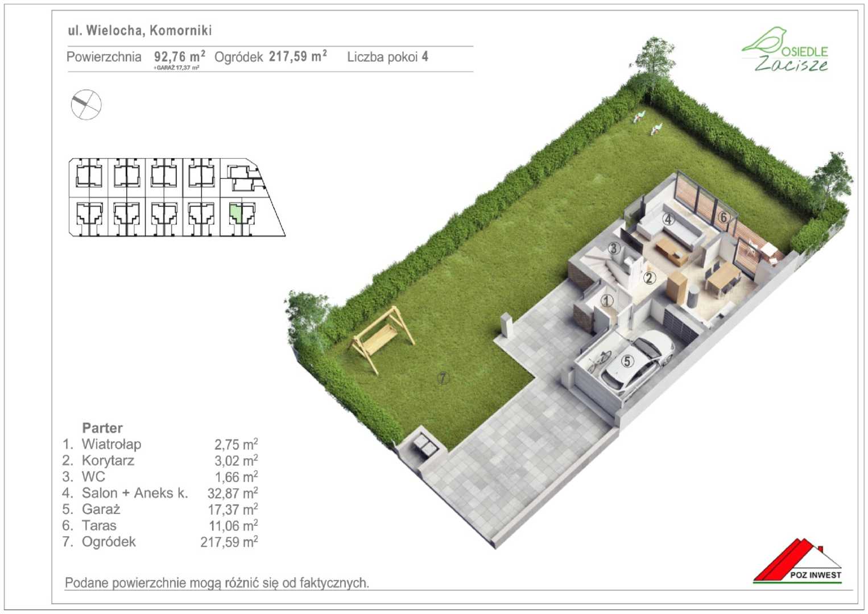This screenshot has height=614, width=868.
Task: Click the 'ul. Wielocha, Komorniki' address heading
Action: tap(140, 31)
